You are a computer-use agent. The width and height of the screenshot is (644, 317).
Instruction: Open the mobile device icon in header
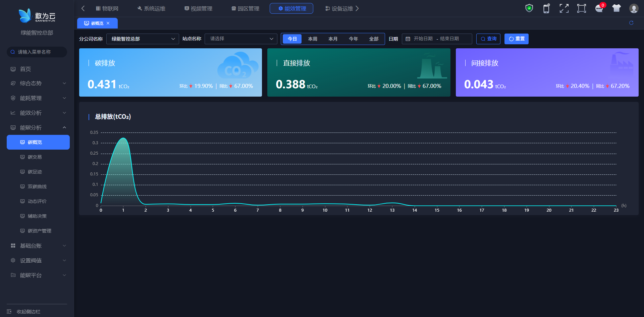click(x=546, y=8)
